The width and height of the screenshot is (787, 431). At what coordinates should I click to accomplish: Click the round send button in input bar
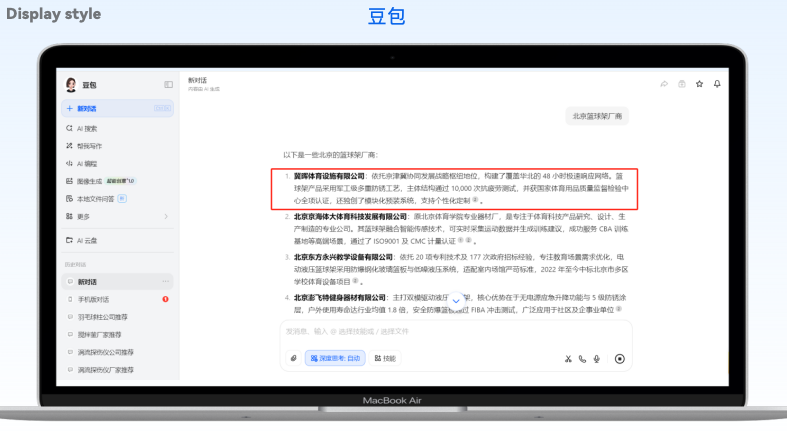[x=620, y=358]
